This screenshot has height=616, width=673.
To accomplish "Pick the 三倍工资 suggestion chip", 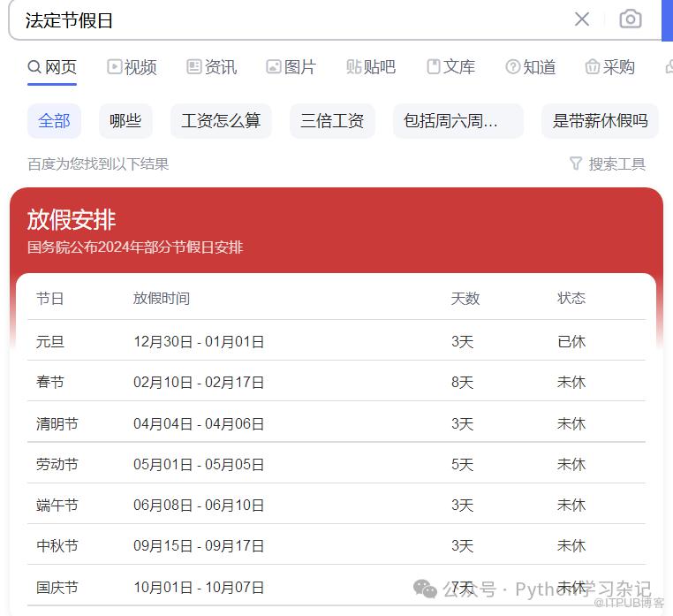I will [x=332, y=121].
